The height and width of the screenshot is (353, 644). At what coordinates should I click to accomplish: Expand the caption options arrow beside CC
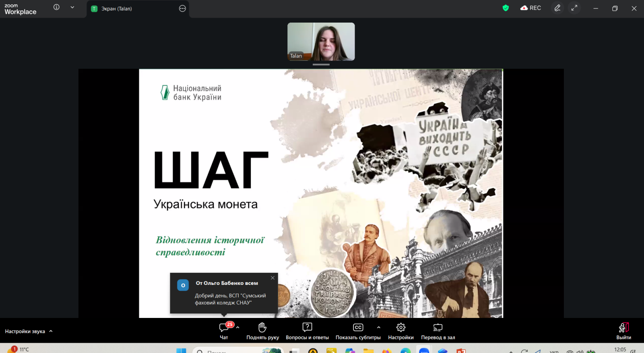[x=378, y=327]
